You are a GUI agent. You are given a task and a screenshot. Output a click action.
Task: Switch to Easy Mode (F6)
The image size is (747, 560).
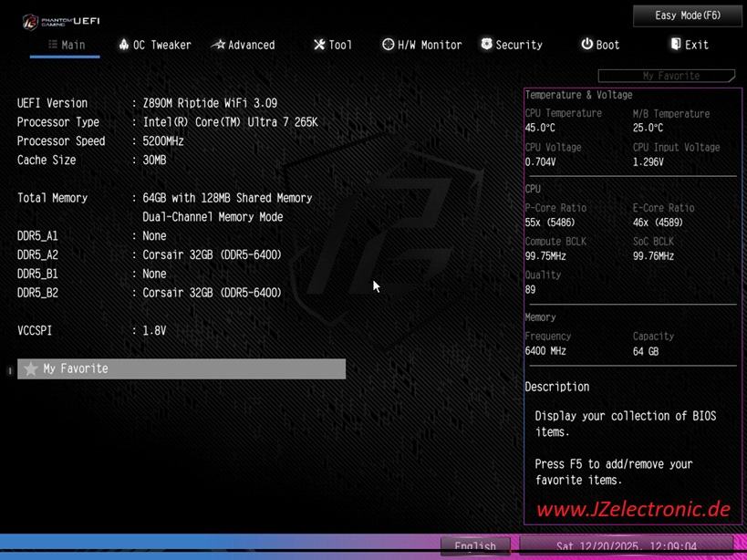click(688, 16)
